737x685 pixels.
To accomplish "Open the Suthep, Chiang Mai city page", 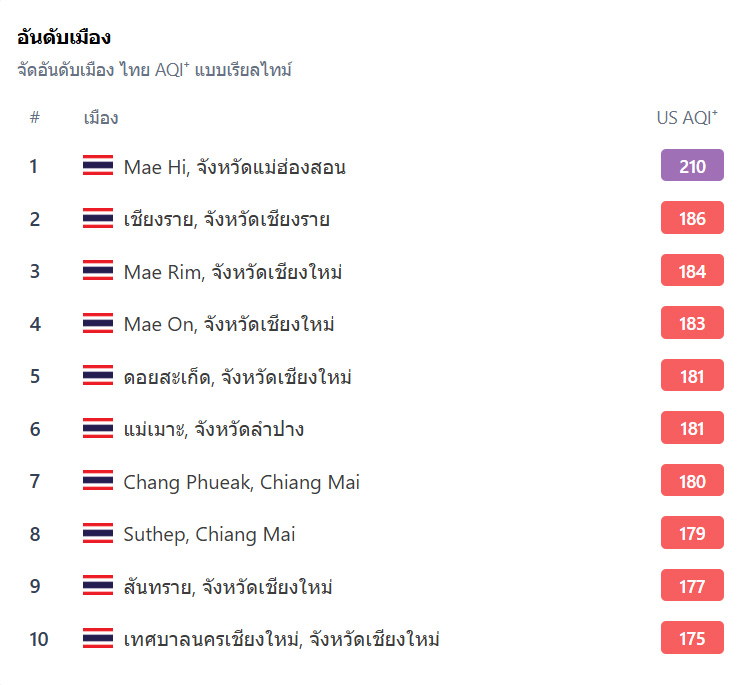I will click(209, 535).
